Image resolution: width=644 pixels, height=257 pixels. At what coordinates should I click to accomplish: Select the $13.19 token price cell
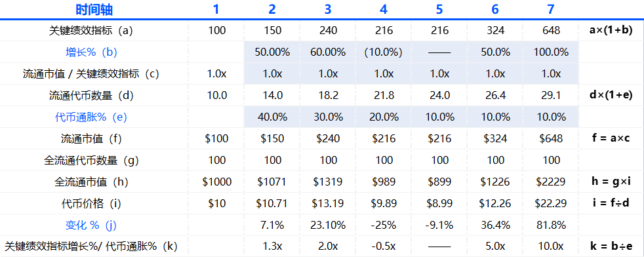point(328,204)
